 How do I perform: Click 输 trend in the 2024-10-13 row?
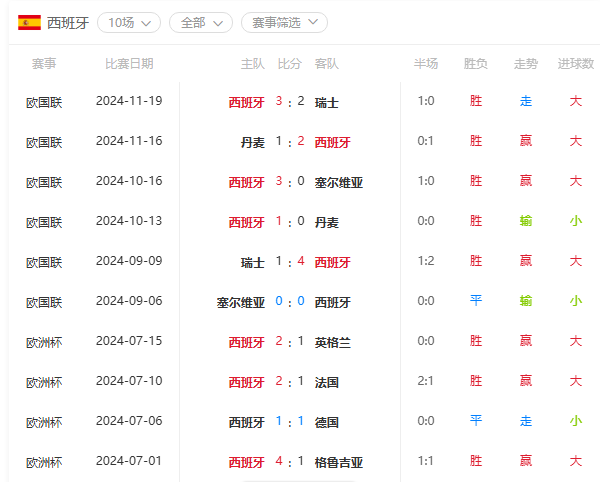(x=526, y=221)
